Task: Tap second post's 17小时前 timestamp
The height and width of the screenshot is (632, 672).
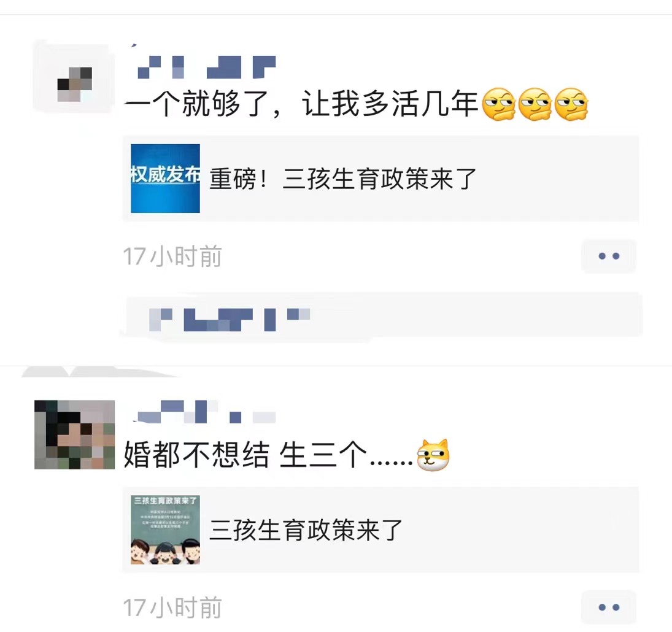Action: point(172,607)
